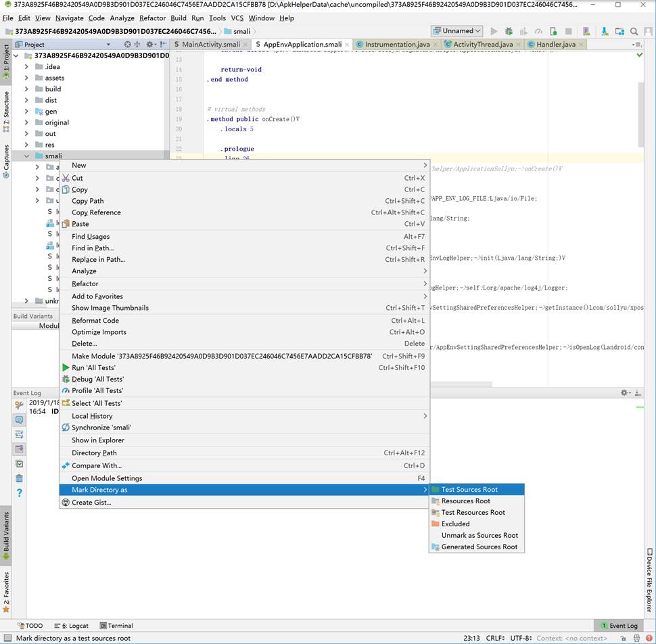The width and height of the screenshot is (656, 644).
Task: Expand the .idea folder
Action: pos(26,66)
